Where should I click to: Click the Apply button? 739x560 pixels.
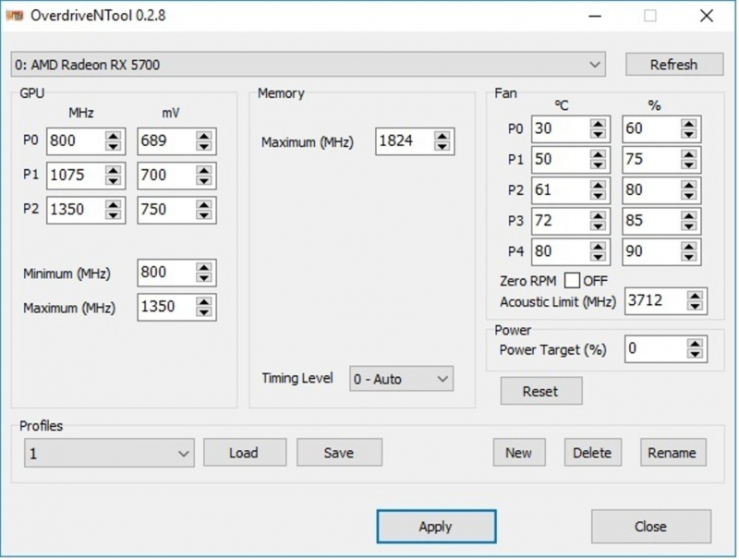coord(436,526)
